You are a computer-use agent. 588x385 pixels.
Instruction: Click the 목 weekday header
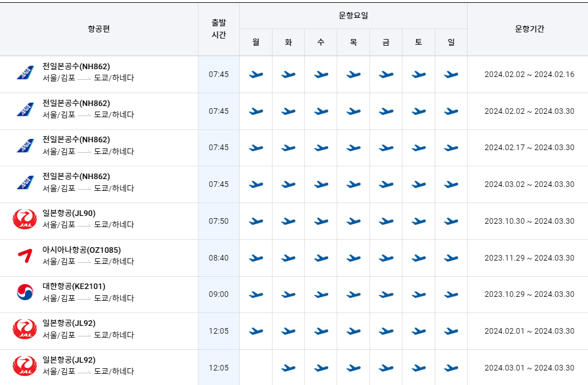click(x=353, y=42)
